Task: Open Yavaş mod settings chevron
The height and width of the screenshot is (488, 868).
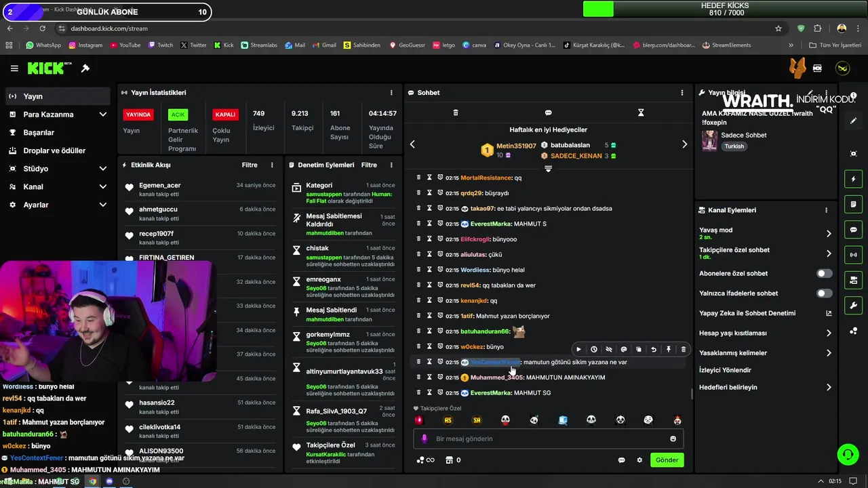Action: pyautogui.click(x=829, y=233)
